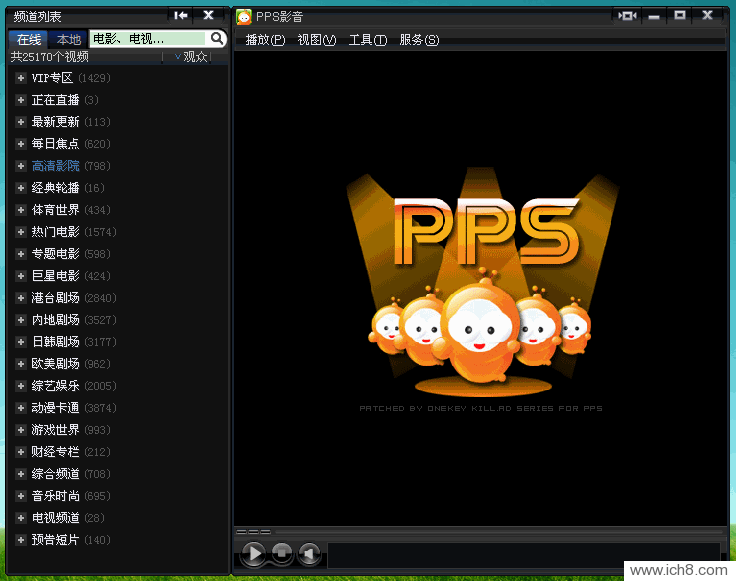Expand the 欧美剧场 tree node
Screen dimensions: 736x581
(x=21, y=364)
